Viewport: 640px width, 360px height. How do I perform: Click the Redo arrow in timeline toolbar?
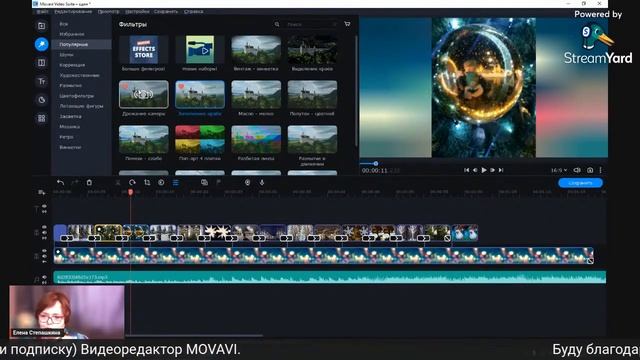coord(74,182)
